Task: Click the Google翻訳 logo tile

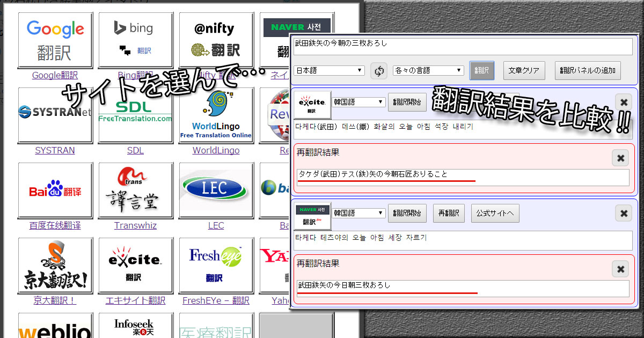Action: tap(55, 40)
